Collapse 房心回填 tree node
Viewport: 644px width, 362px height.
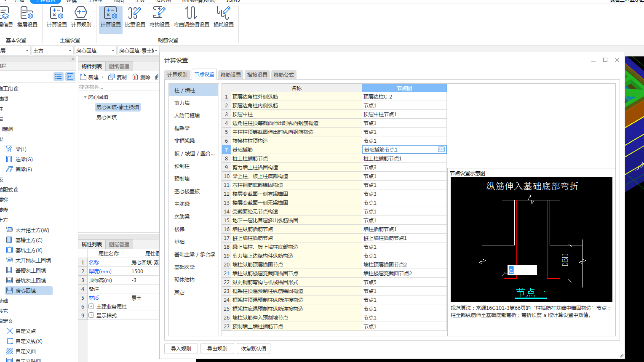point(85,97)
